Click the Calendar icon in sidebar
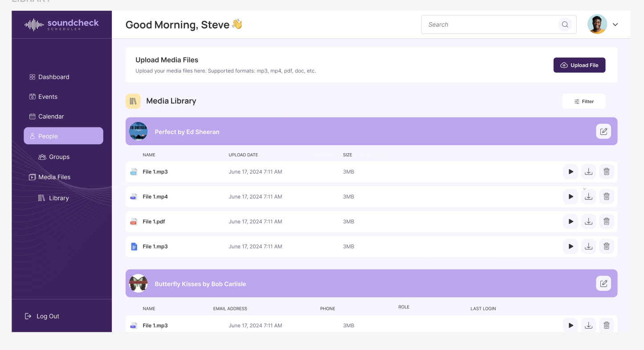644x350 pixels. pos(32,116)
